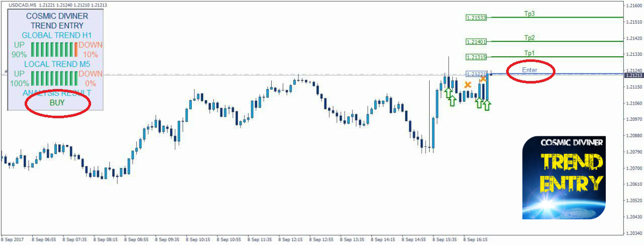Click the 8 Sep 15:35 time label

coord(445,240)
